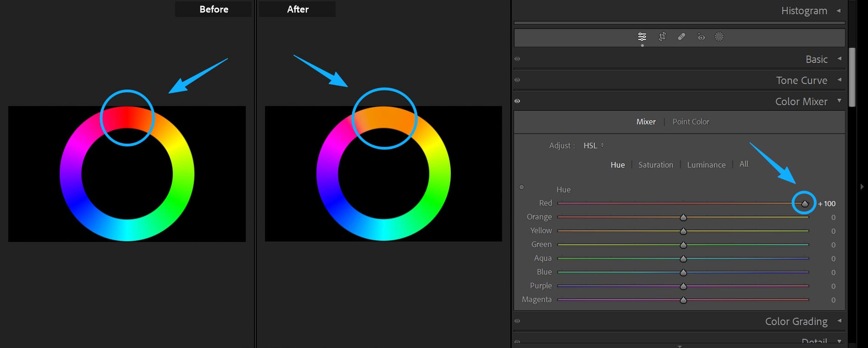Click the Purple slider label
Screen dimensions: 868x348
pyautogui.click(x=541, y=286)
